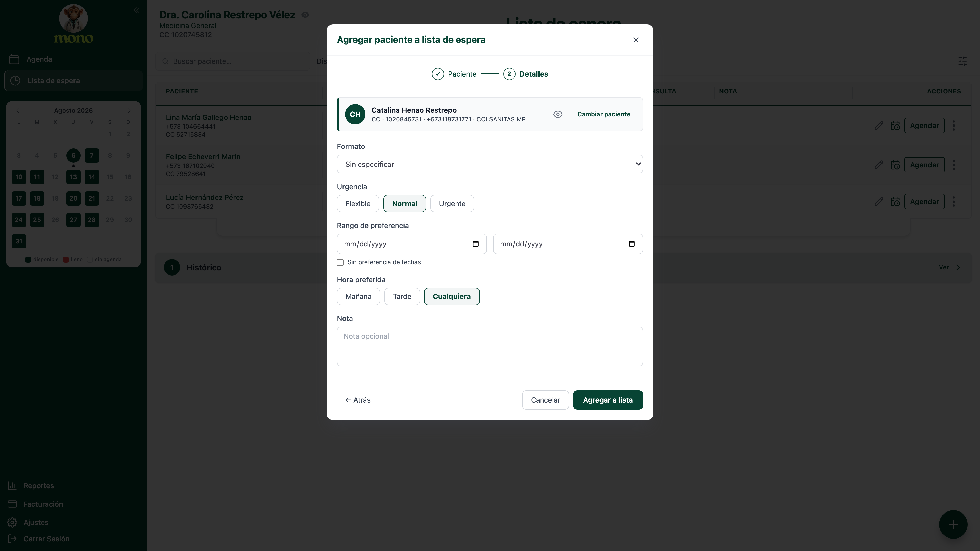The image size is (980, 551).
Task: Select Detalles step indicator
Action: (x=525, y=74)
